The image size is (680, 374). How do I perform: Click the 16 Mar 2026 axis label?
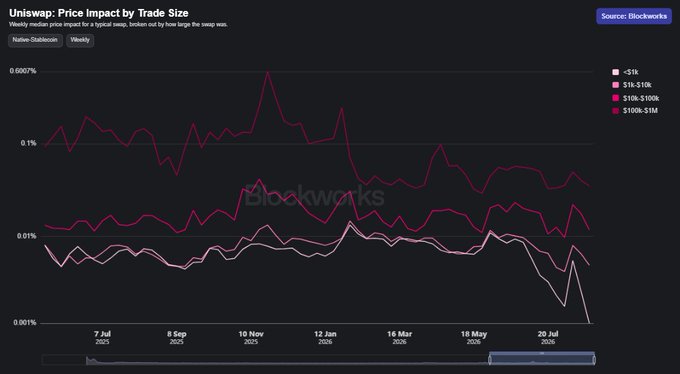[x=399, y=338]
